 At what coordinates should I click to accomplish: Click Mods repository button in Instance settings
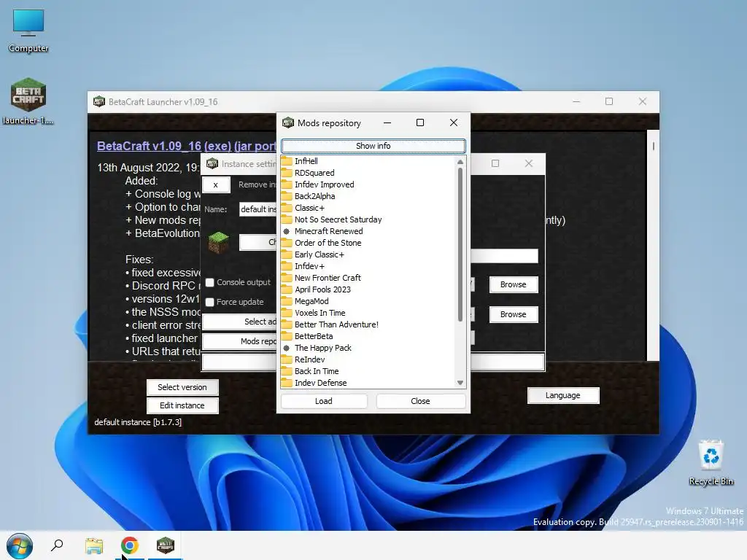coord(239,341)
